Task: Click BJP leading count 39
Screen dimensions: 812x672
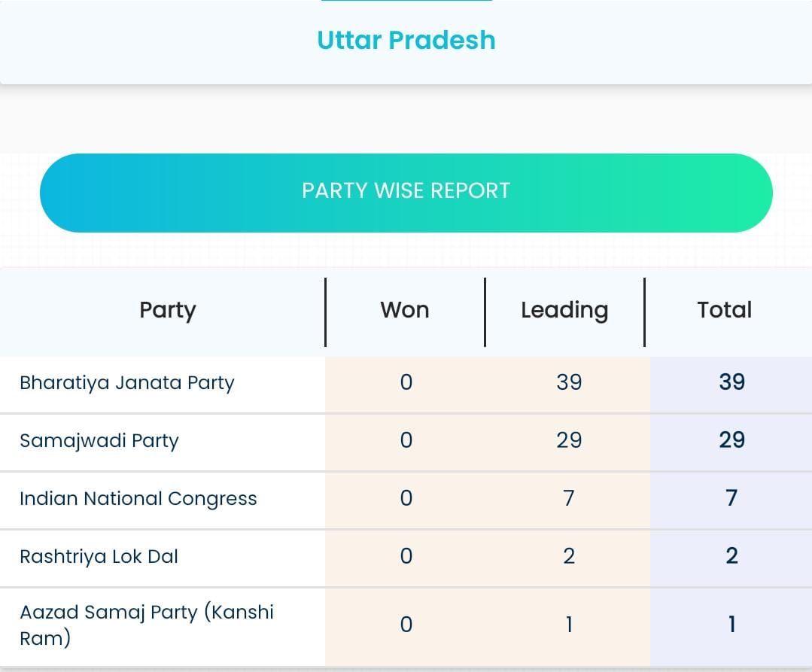Action: (x=569, y=382)
